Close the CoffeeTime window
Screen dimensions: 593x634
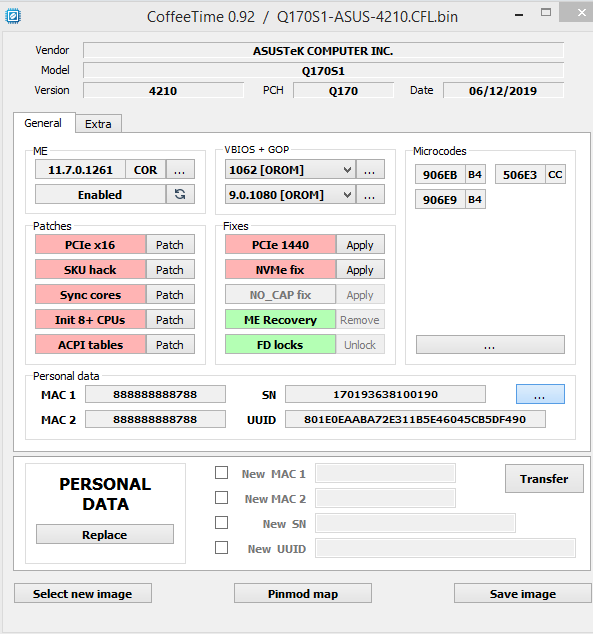point(580,12)
